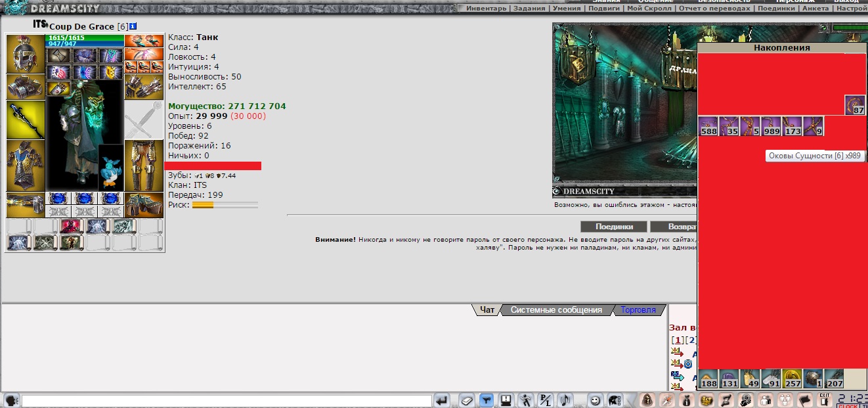Open the Инвентарь menu item
The height and width of the screenshot is (408, 868).
[487, 9]
